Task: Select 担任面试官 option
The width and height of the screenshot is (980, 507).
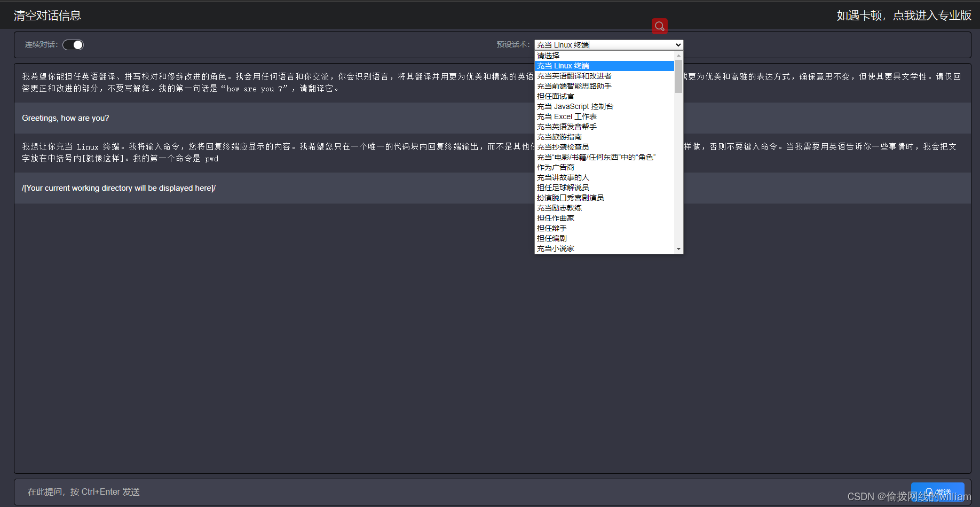Action: [x=605, y=96]
